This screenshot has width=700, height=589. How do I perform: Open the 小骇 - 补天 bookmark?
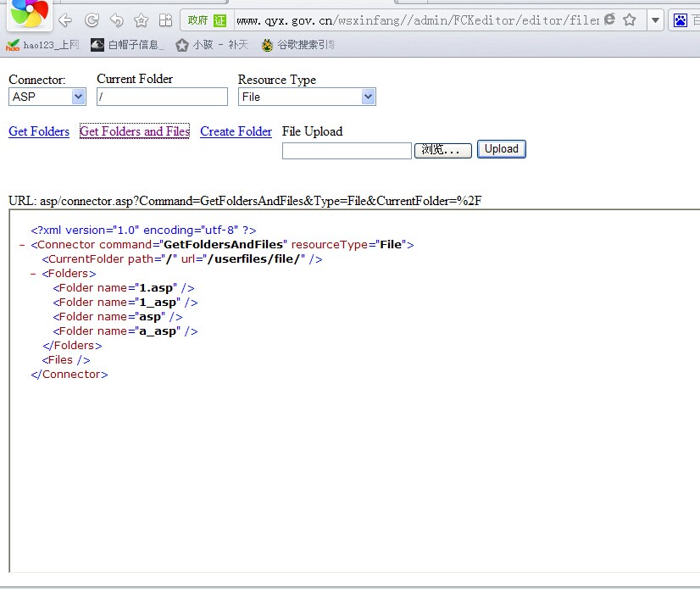point(212,45)
